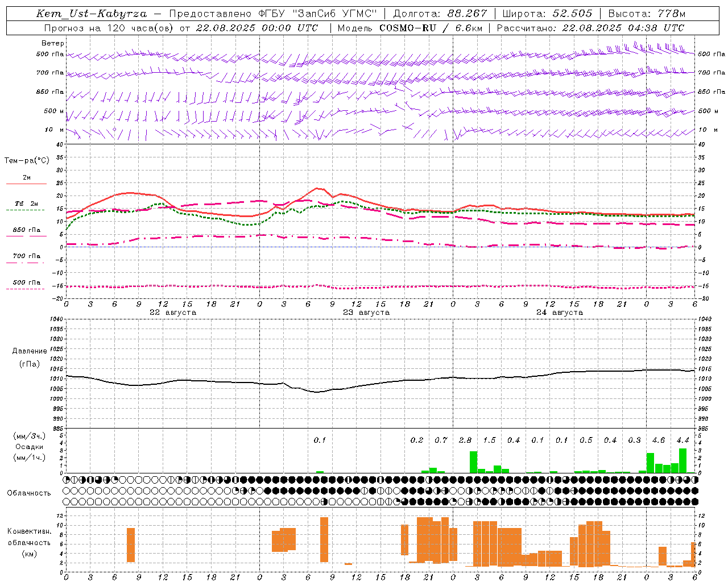Click the Kem_Ust-Kabyrza station title

(92, 14)
